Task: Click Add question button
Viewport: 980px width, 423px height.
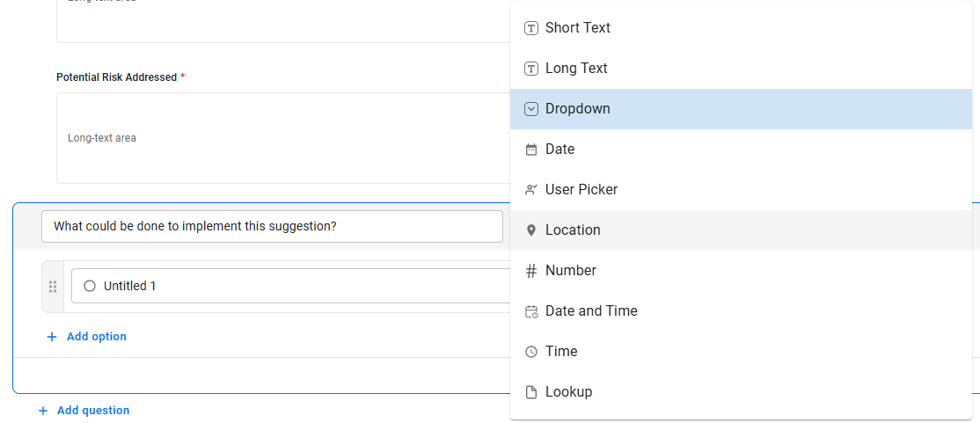Action: point(92,411)
